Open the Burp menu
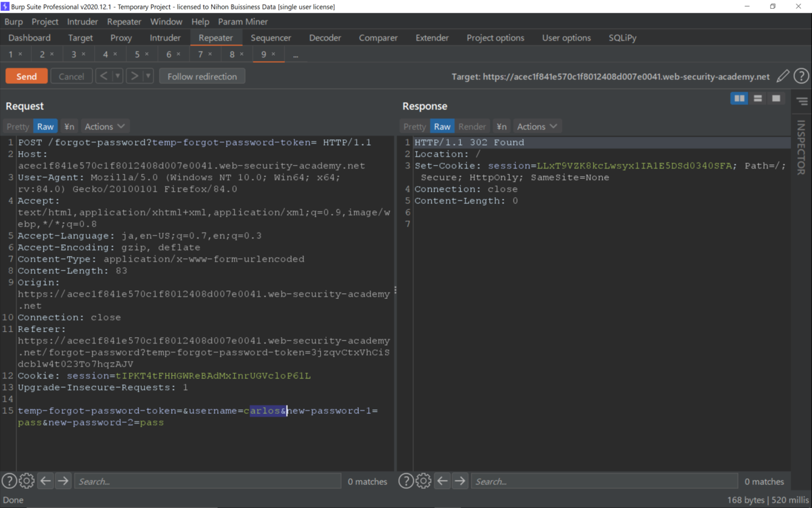This screenshot has height=508, width=812. 14,22
